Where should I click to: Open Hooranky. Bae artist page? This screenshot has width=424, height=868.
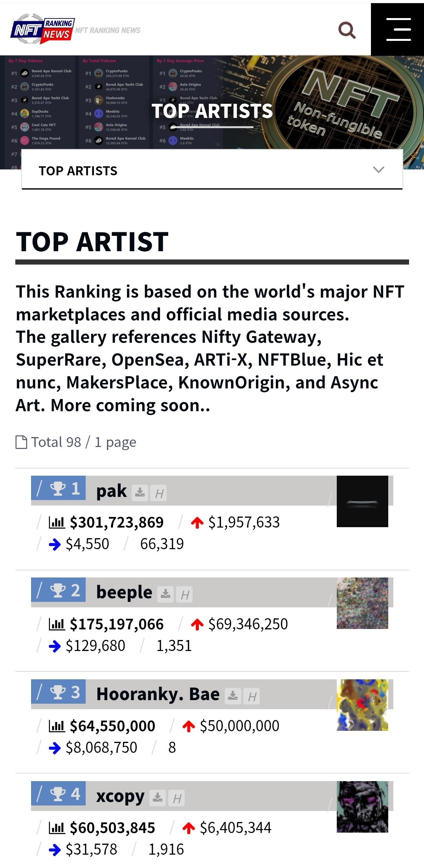click(x=158, y=694)
